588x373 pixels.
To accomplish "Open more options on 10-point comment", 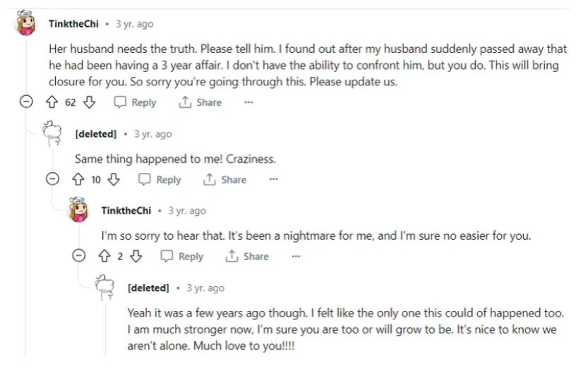I will point(273,180).
